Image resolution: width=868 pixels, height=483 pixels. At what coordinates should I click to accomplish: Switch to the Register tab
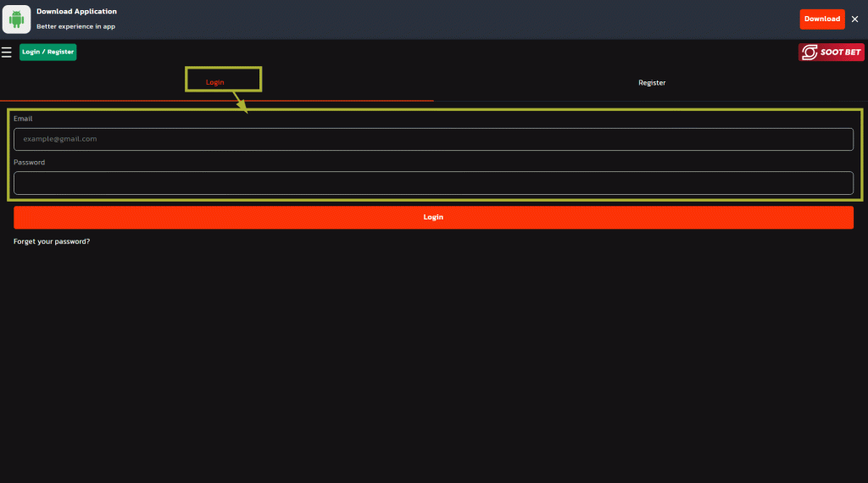[x=652, y=83]
